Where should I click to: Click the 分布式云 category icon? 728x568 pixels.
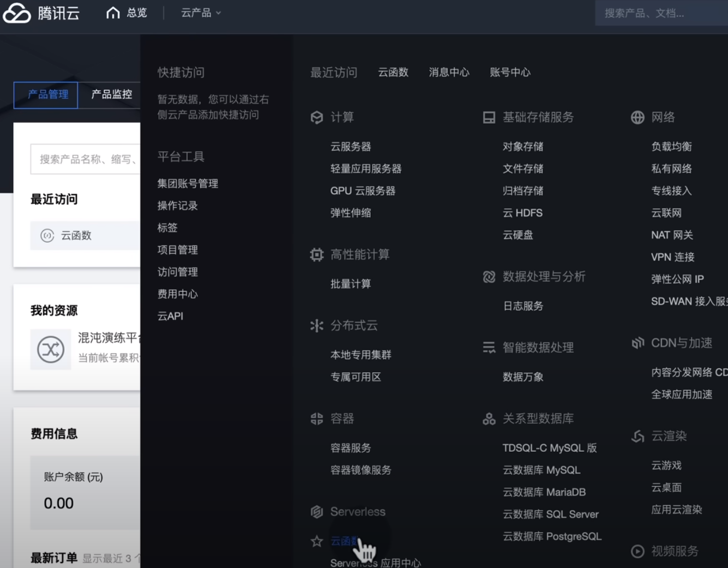317,326
